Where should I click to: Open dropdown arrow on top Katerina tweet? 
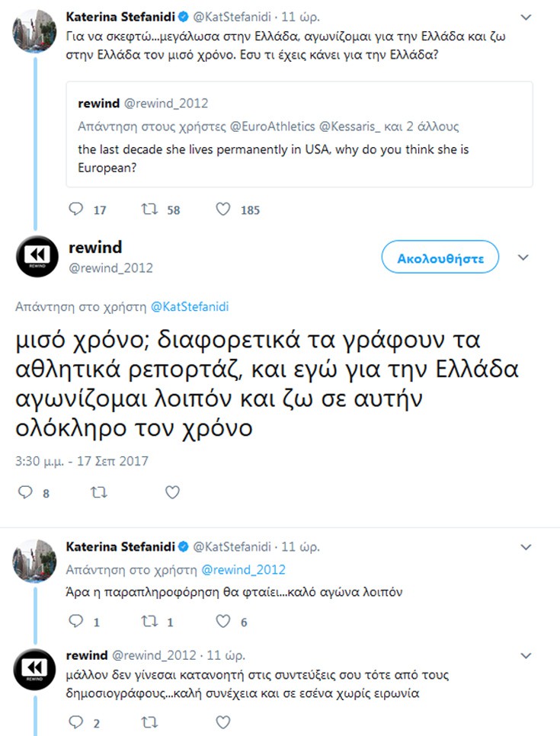[x=524, y=16]
